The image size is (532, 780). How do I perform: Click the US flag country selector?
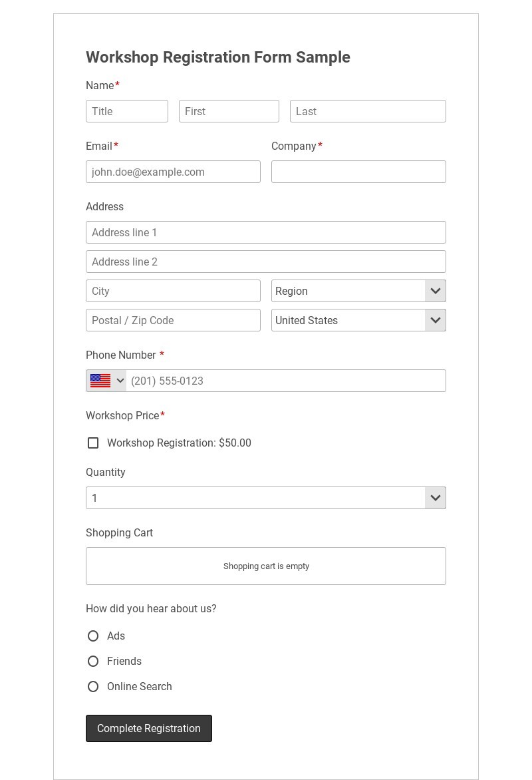coord(106,381)
